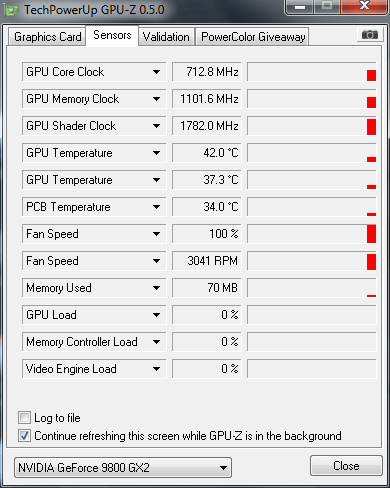The image size is (390, 488).
Task: Go to the PowerColor Giveaway tab
Action: 253,37
